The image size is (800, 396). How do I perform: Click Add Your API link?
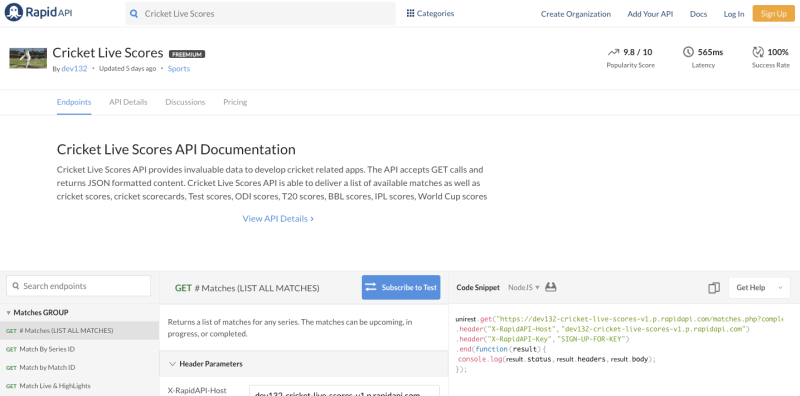point(650,14)
